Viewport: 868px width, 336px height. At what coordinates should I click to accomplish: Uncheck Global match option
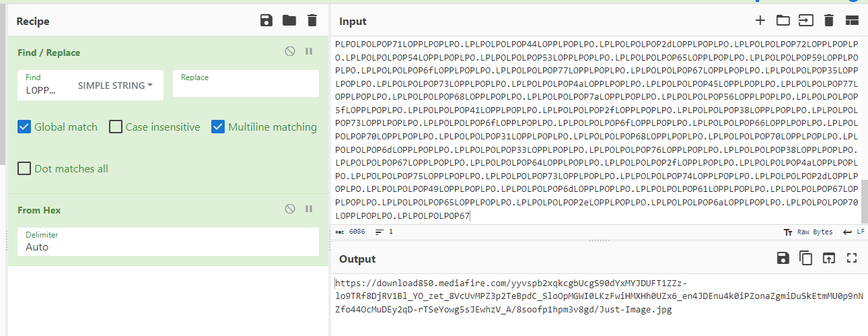(24, 127)
